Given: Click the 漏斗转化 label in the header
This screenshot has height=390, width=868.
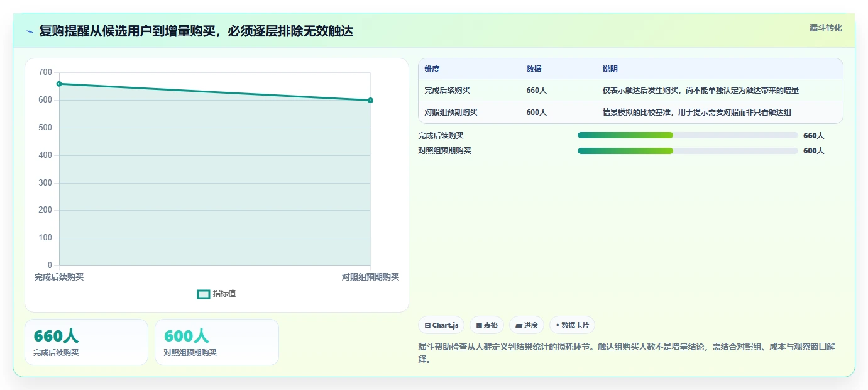Looking at the screenshot, I should coord(825,28).
